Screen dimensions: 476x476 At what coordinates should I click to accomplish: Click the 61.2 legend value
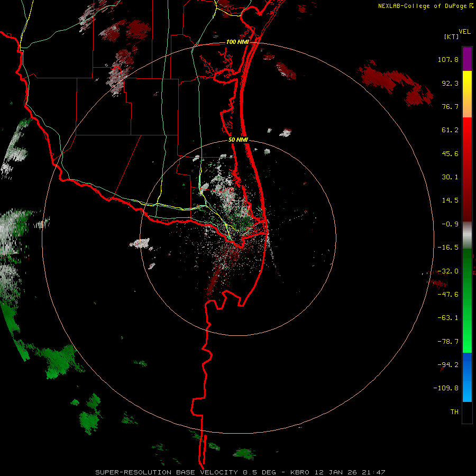click(x=450, y=130)
